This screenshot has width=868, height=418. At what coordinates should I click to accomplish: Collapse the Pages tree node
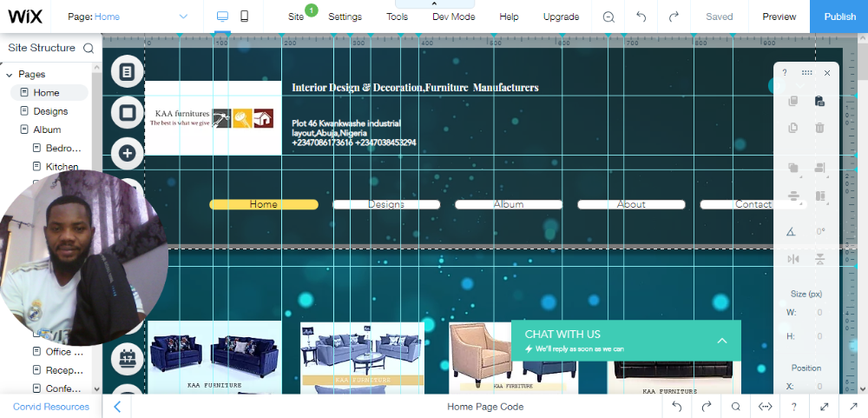pyautogui.click(x=10, y=74)
